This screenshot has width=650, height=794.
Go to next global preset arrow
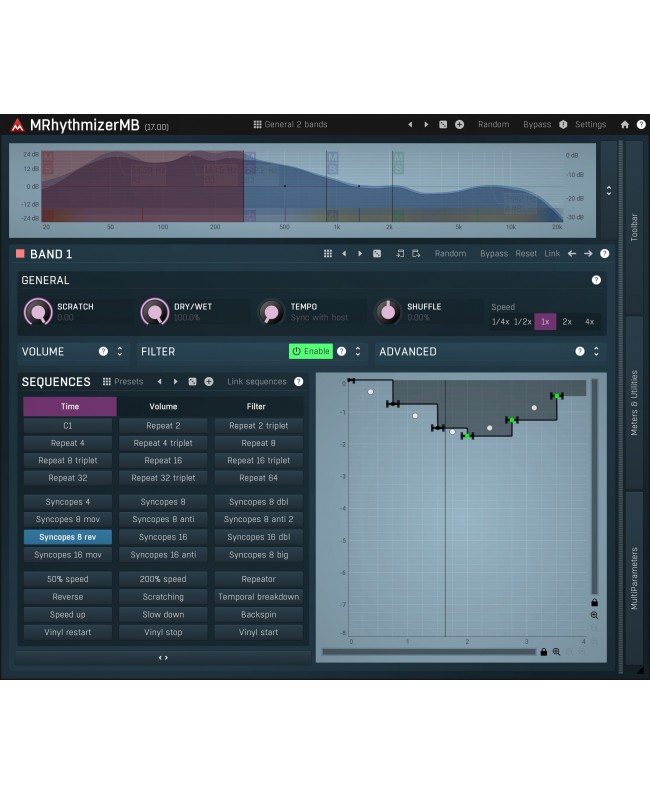coord(426,125)
